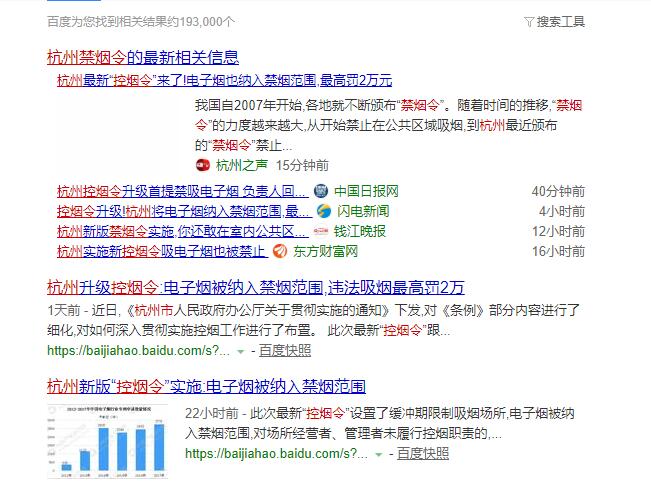
Task: Click the 闪电新闻 logo icon
Action: [x=324, y=211]
